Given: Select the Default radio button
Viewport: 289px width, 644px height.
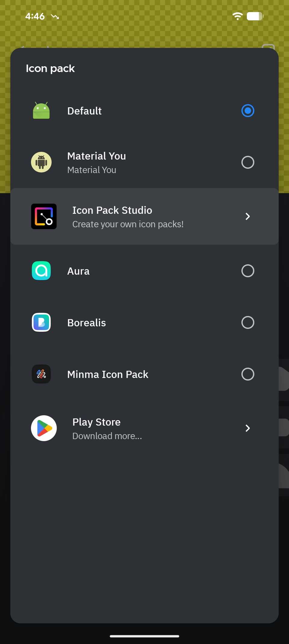Looking at the screenshot, I should 248,111.
